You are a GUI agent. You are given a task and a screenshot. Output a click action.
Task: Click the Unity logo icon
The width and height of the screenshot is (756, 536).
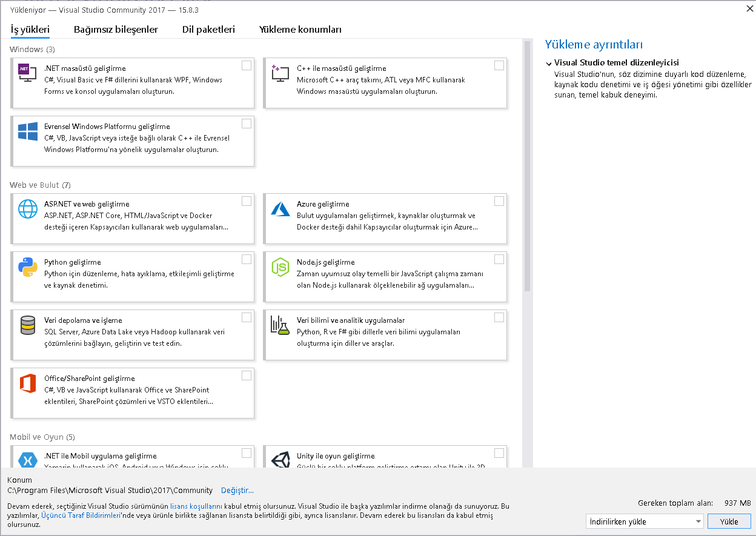pos(280,460)
